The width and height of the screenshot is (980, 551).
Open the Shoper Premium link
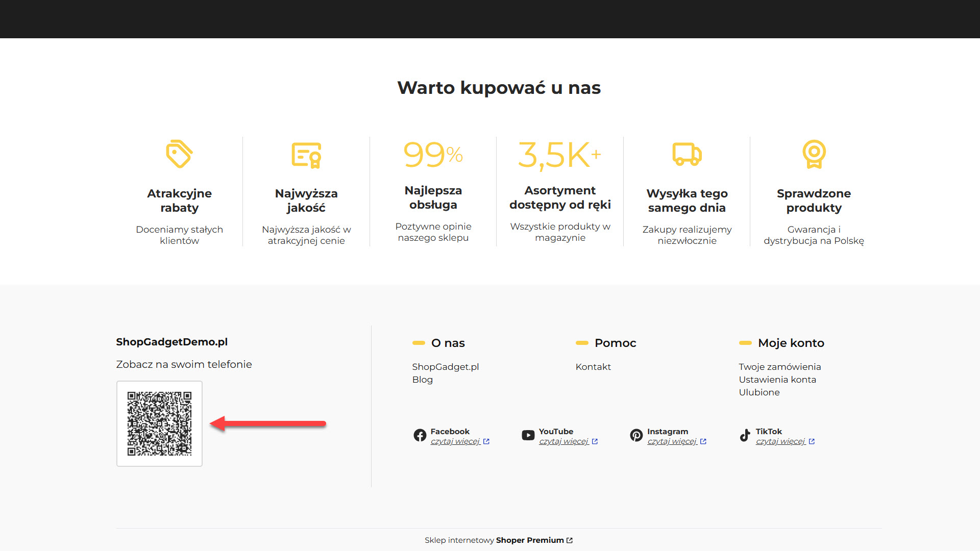click(529, 540)
